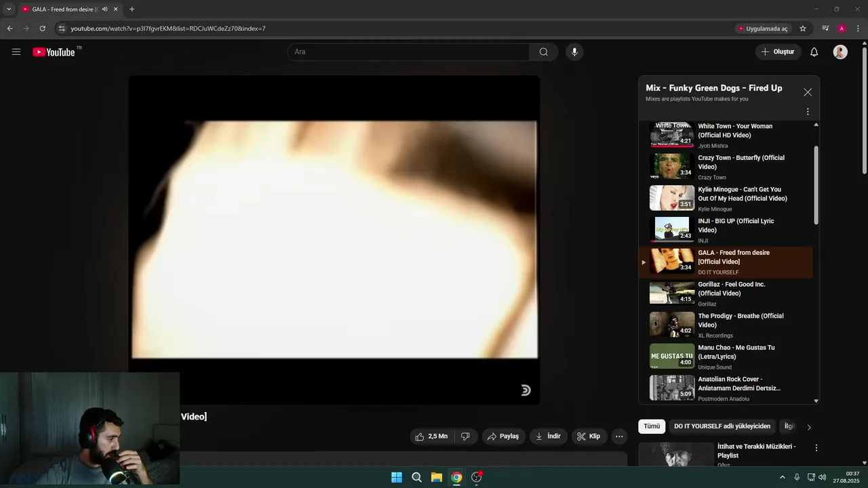868x488 pixels.
Task: Close the GALA - Freed from desire tab
Action: tap(115, 9)
